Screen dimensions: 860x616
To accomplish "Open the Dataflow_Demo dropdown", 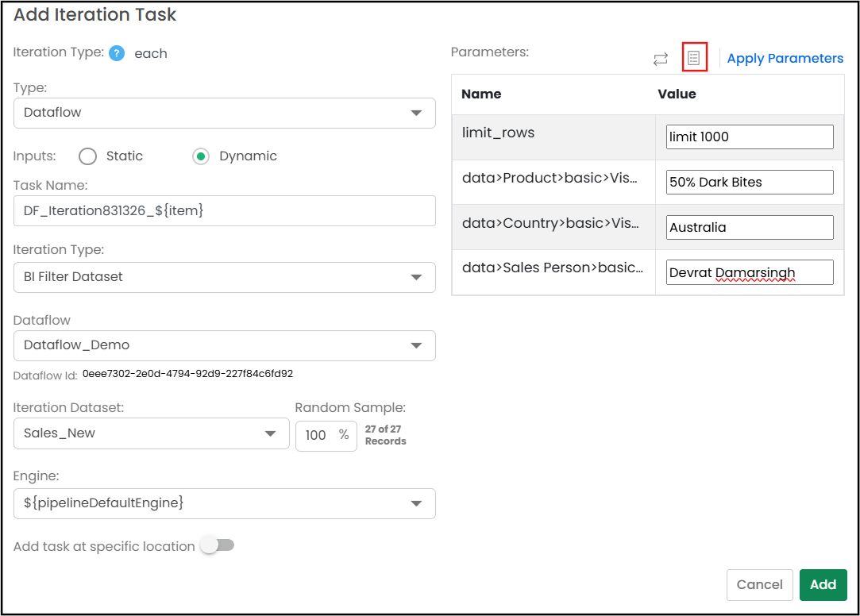I will (224, 345).
